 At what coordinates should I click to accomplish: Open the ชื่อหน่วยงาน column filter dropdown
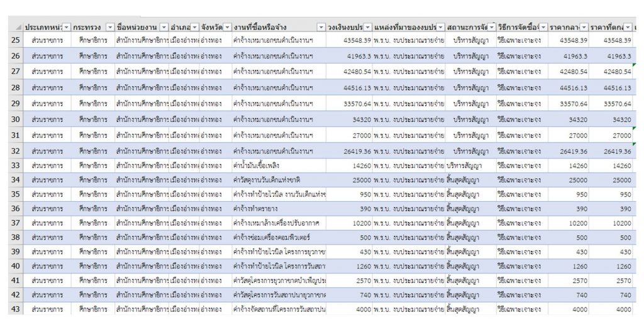164,28
